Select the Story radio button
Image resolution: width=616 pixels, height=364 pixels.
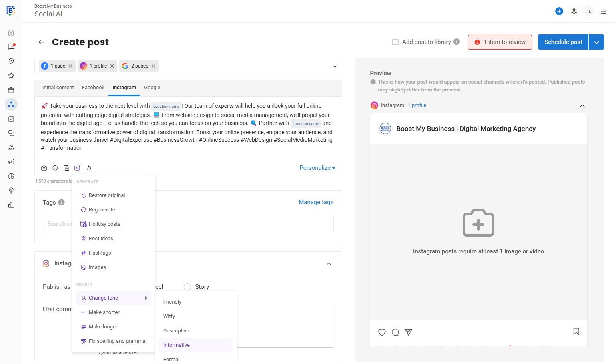[187, 287]
